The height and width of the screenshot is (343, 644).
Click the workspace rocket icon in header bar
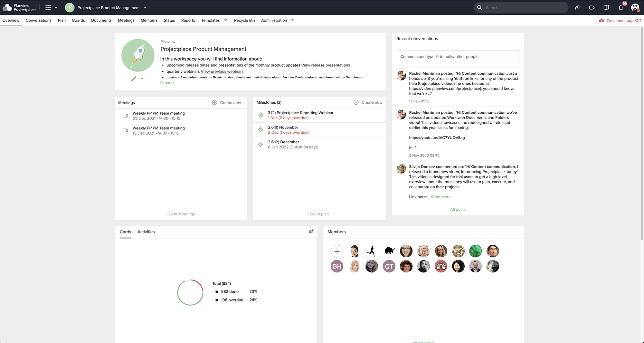(x=70, y=7)
